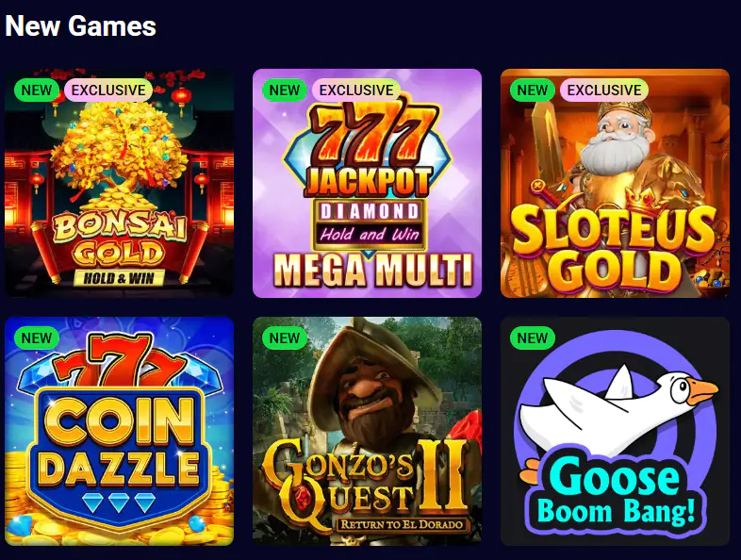741x560 pixels.
Task: Click NEW badge on Coin Dazzle tile
Action: (x=37, y=338)
